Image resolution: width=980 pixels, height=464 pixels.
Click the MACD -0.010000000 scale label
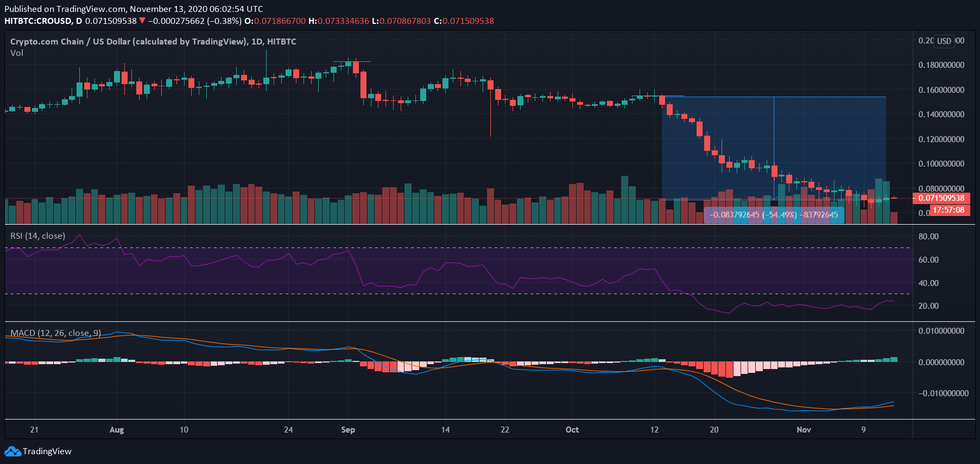click(944, 393)
